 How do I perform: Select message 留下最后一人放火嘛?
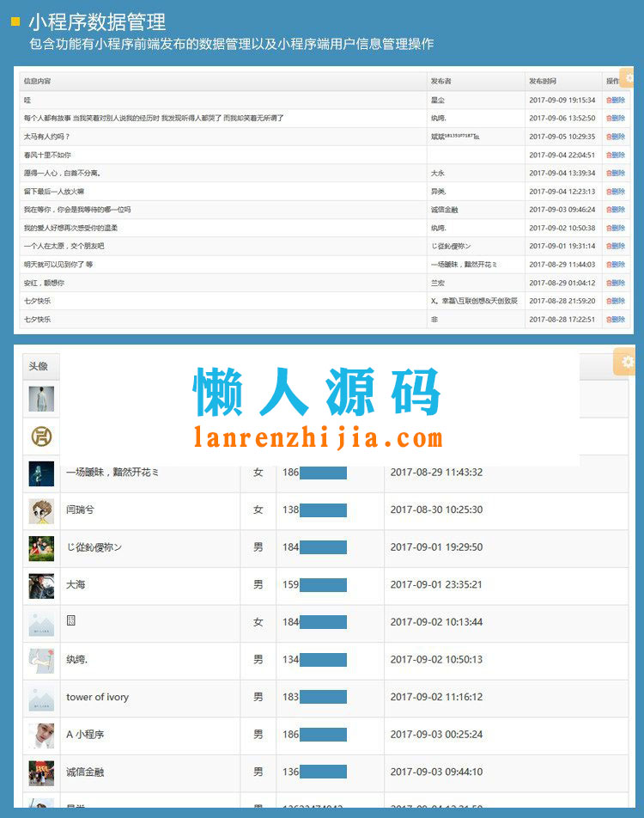(54, 192)
